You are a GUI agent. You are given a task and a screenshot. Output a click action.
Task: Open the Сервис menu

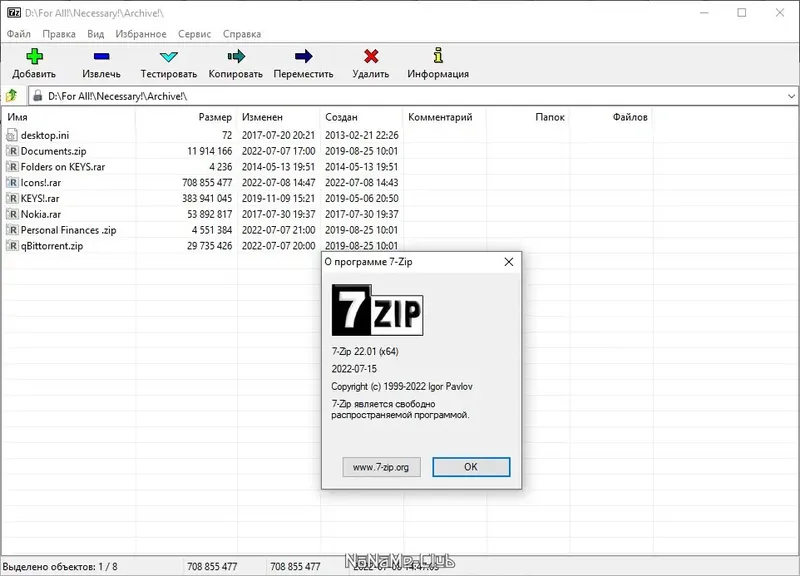pyautogui.click(x=194, y=34)
